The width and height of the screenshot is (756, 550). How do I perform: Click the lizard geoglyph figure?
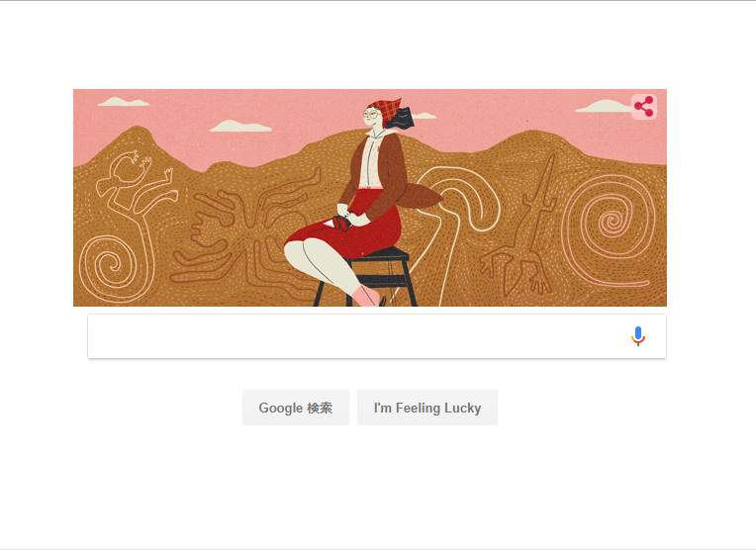point(523,231)
